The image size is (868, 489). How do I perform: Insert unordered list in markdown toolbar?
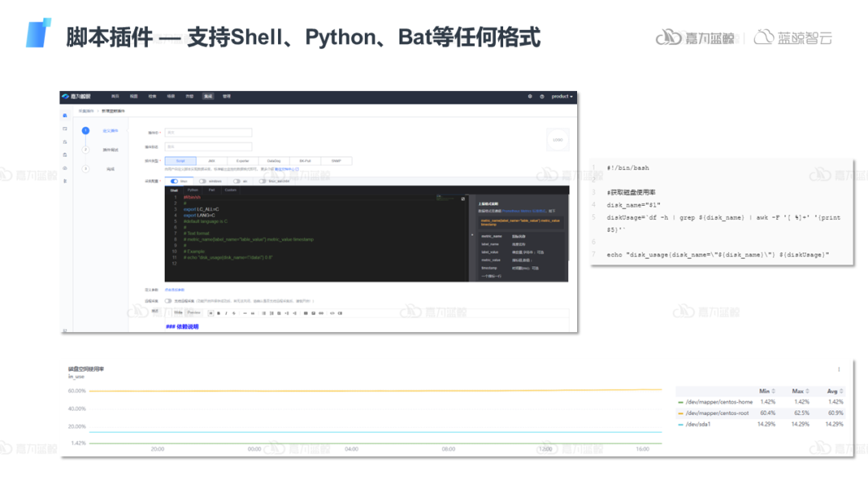pos(264,313)
